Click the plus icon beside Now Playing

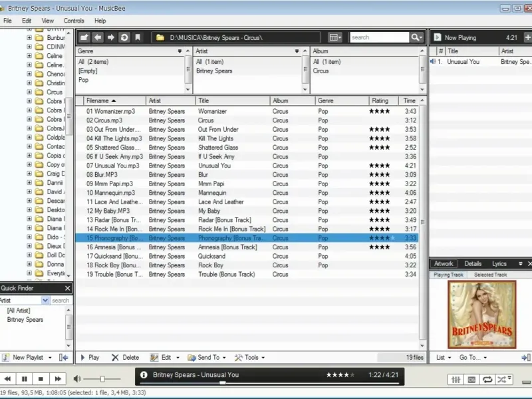[x=528, y=37]
